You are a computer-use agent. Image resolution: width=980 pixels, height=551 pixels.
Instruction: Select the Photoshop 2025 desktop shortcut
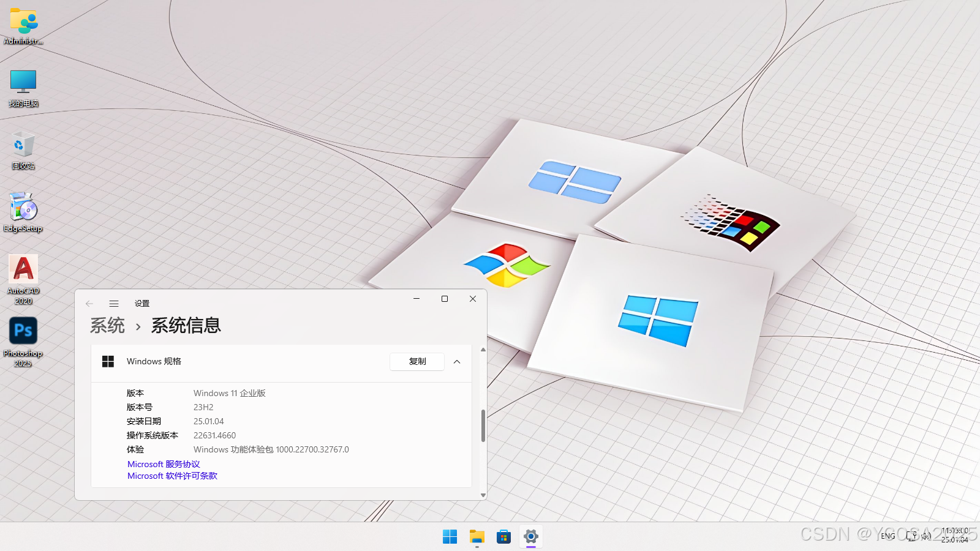pos(23,342)
